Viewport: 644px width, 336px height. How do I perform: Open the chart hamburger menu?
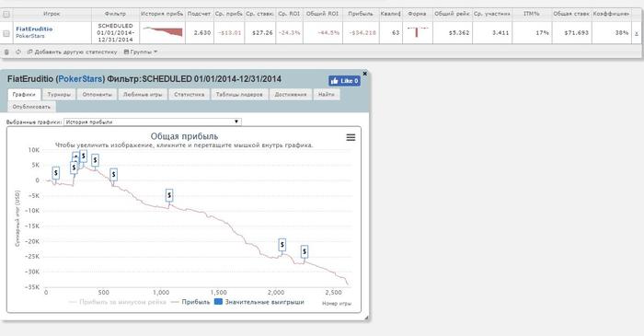(351, 137)
